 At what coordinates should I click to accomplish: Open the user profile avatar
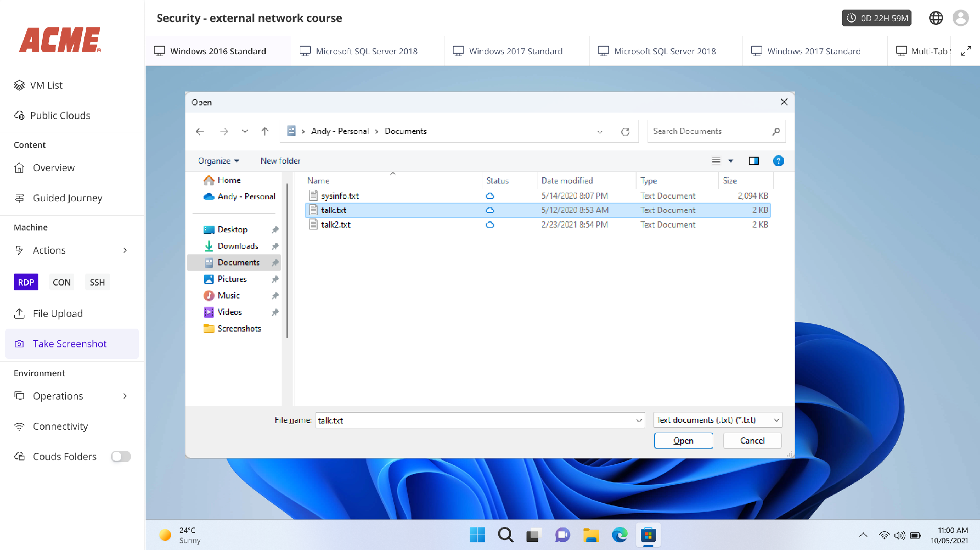click(961, 18)
